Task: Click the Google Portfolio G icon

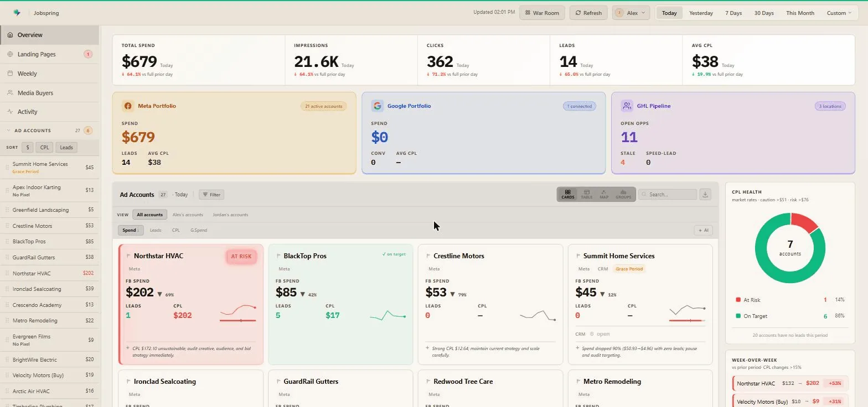Action: pos(378,106)
